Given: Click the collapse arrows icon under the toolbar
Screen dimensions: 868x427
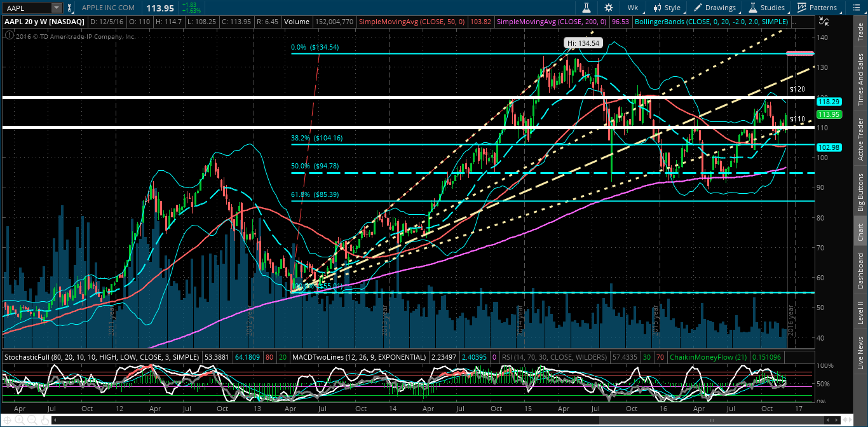Looking at the screenshot, I should [824, 21].
